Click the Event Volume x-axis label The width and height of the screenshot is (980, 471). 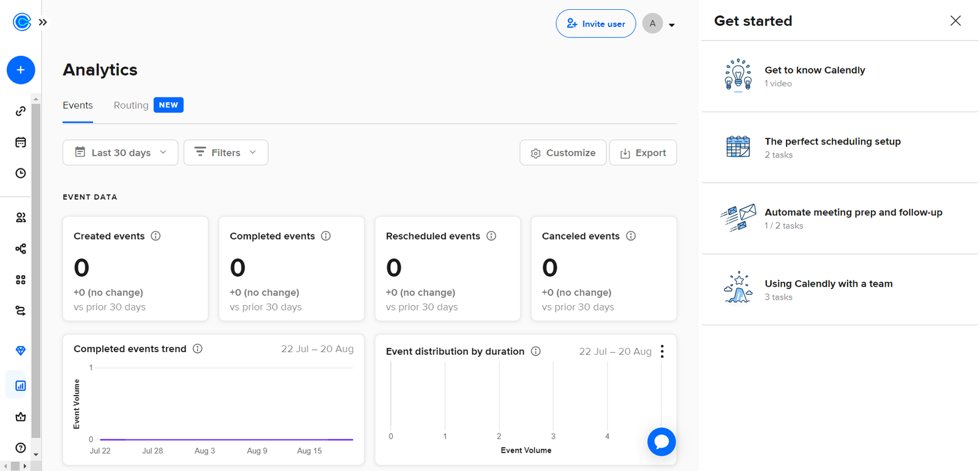tap(526, 450)
